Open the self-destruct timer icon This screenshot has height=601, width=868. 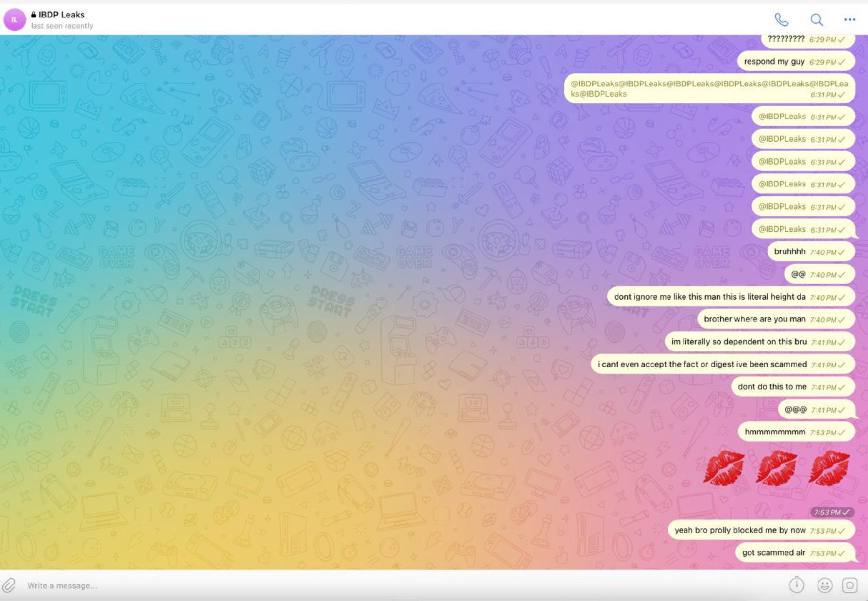point(796,585)
